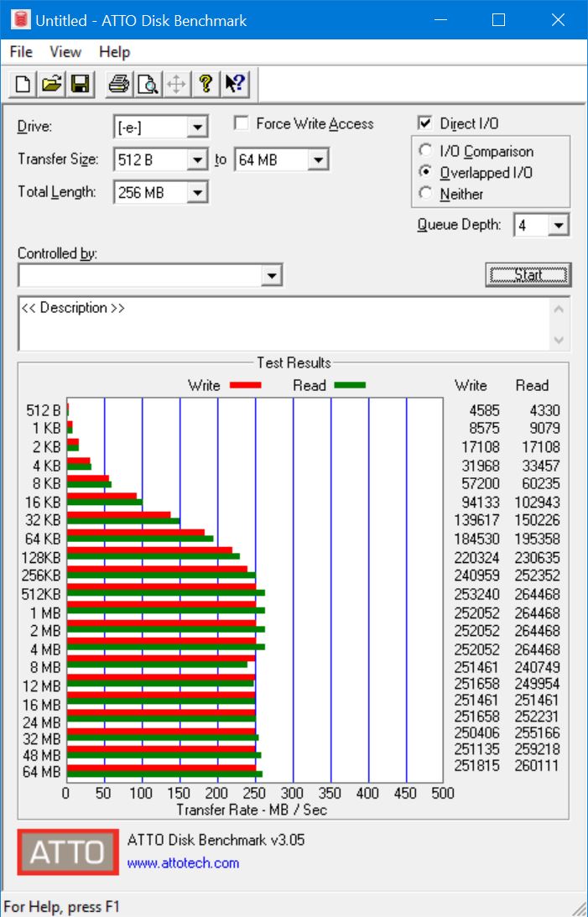Click the Read value 260111
588x917 pixels.
click(537, 765)
